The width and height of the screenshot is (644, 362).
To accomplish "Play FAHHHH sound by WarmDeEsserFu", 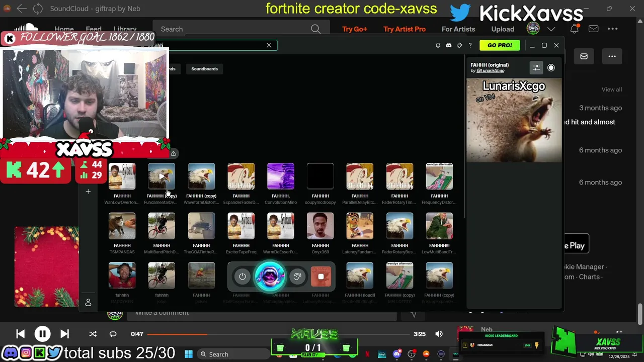I will 281,226.
